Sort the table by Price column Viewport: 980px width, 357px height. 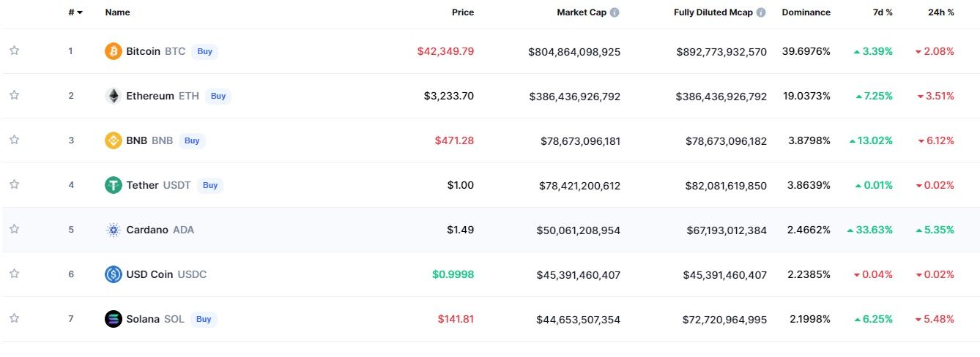click(x=462, y=12)
